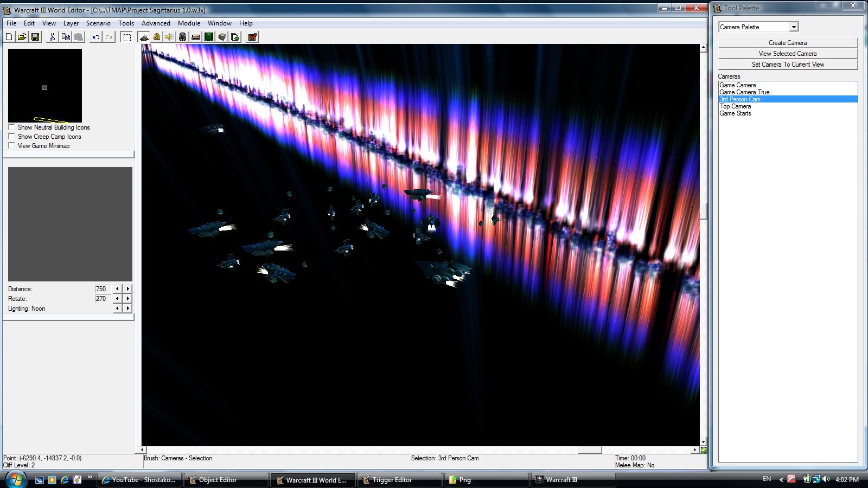Open the Camera Palette dropdown
This screenshot has height=488, width=868.
point(794,27)
